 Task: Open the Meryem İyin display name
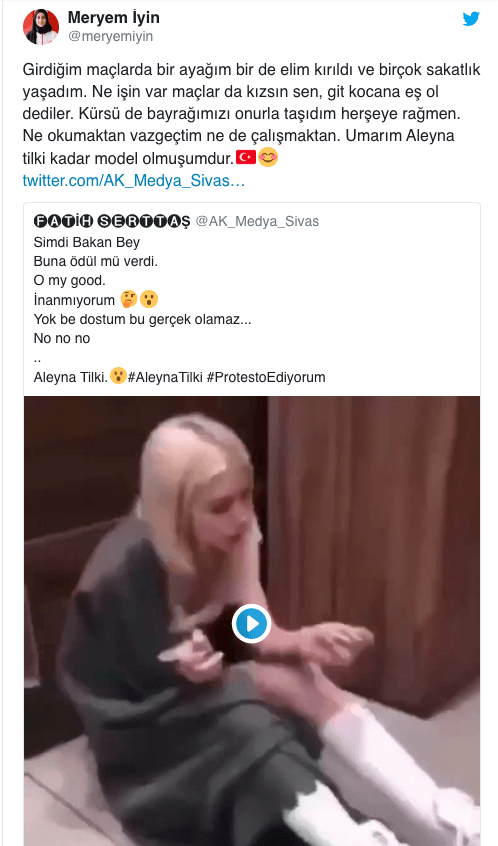coord(113,18)
